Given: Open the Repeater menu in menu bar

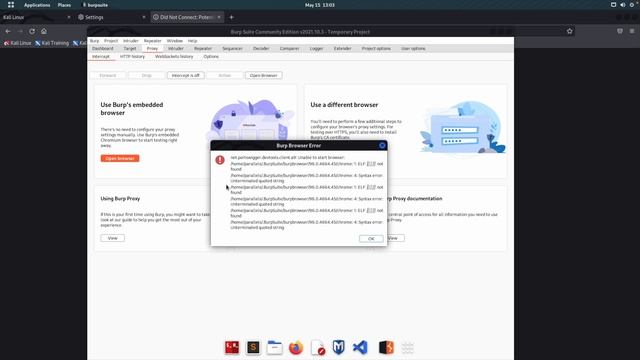Looking at the screenshot, I should click(x=153, y=41).
